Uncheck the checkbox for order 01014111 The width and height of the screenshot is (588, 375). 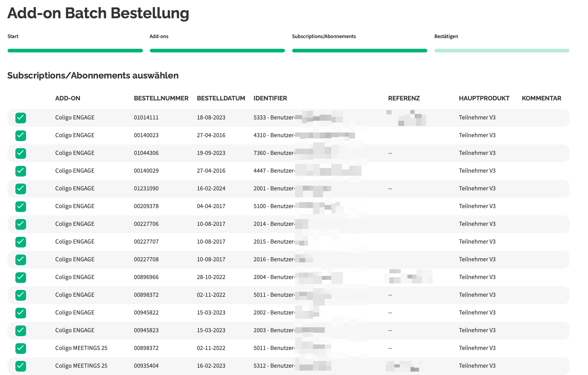pyautogui.click(x=21, y=118)
